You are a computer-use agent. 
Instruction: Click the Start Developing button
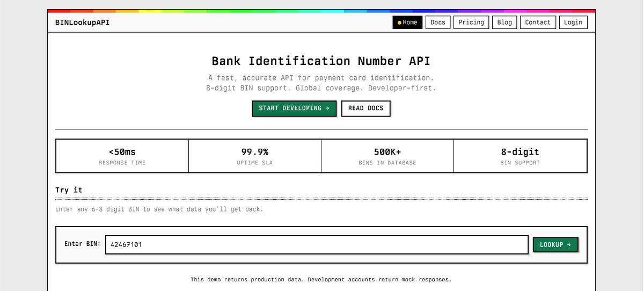point(294,108)
